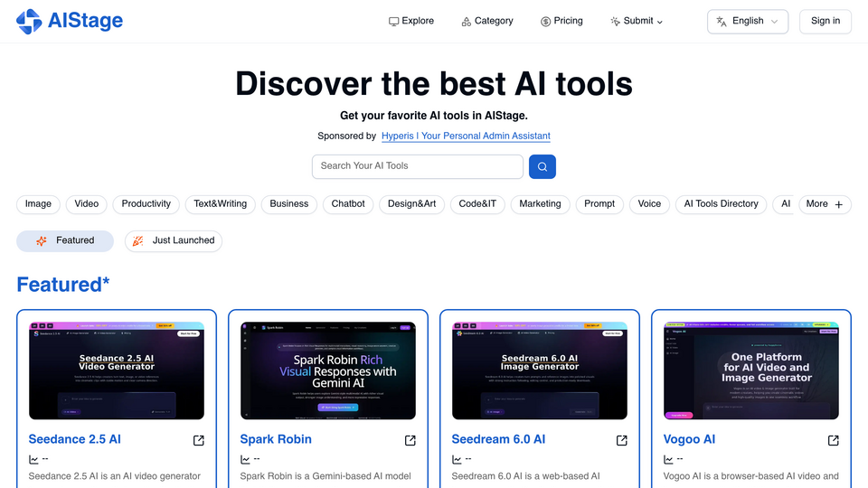
Task: Click the Just Launched party popper icon
Action: click(x=137, y=240)
